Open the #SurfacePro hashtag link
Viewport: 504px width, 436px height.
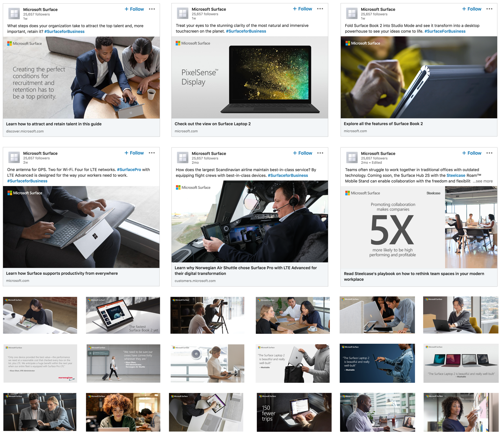coord(129,170)
